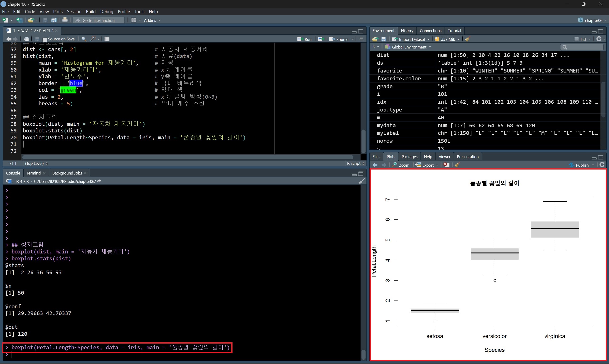The height and width of the screenshot is (364, 609).
Task: Click the Compile Report notebook icon
Action: coord(107,39)
